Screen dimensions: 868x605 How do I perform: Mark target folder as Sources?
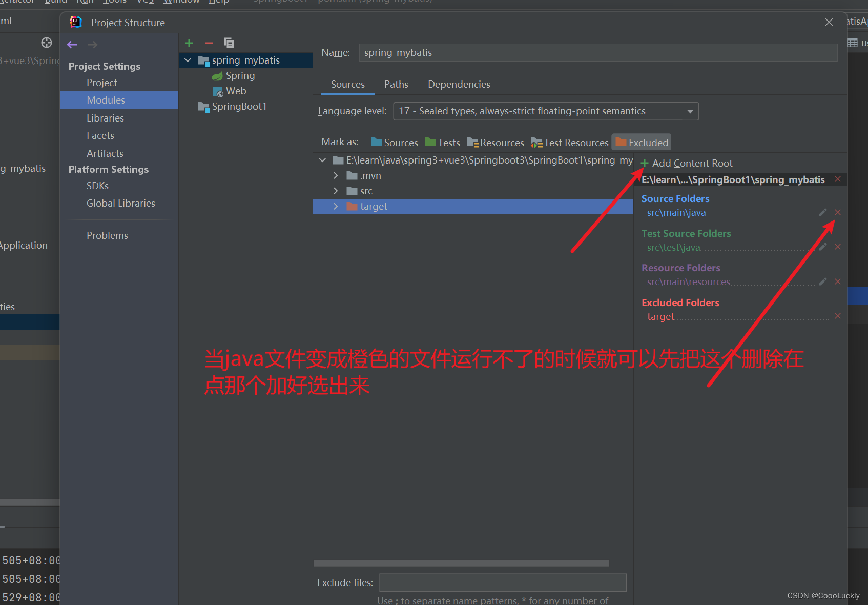coord(394,143)
